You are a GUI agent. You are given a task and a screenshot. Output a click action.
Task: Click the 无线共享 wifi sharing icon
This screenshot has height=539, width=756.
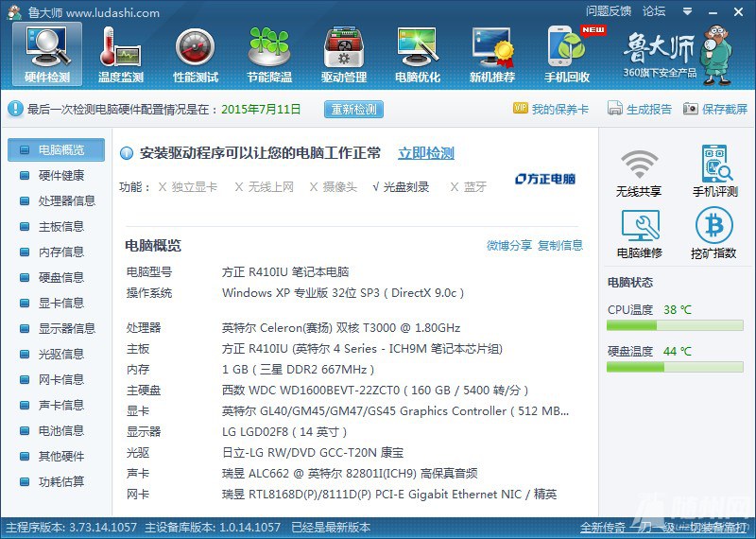pos(639,172)
